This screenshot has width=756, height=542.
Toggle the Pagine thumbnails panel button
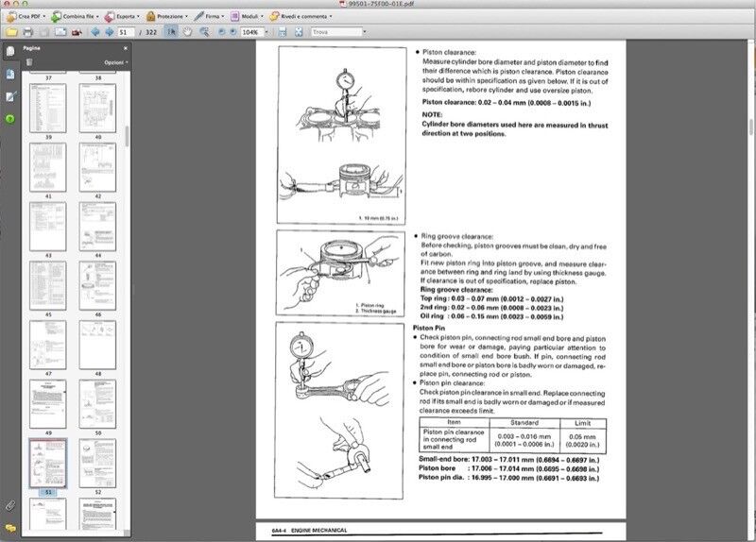pyautogui.click(x=10, y=51)
